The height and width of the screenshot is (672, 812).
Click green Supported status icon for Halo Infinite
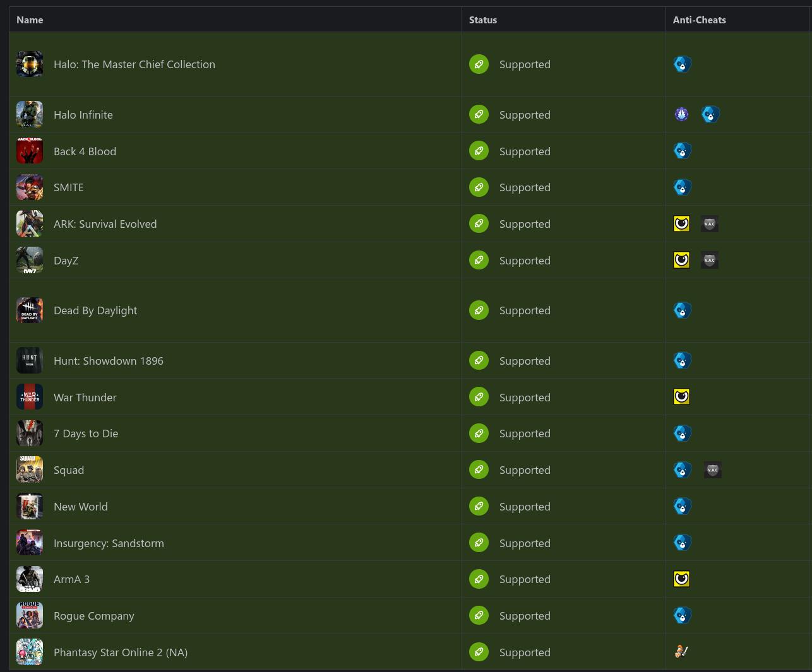click(x=479, y=114)
